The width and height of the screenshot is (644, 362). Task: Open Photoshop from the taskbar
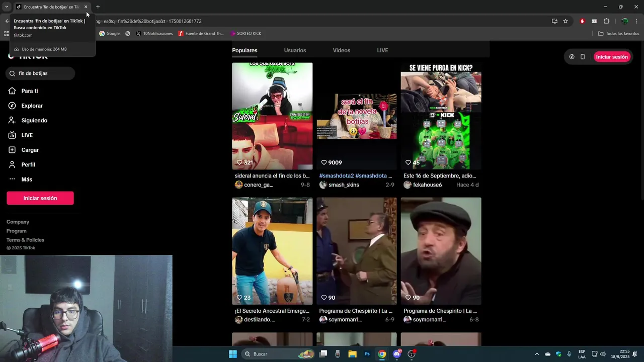click(367, 354)
